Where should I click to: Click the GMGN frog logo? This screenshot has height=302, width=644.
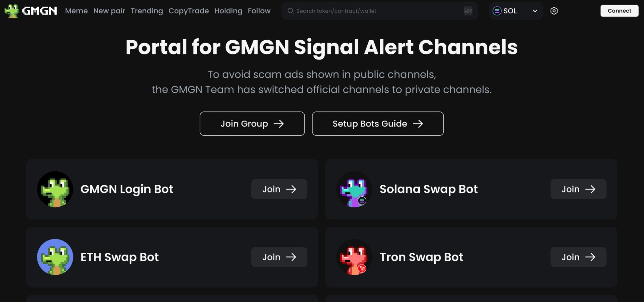click(12, 11)
